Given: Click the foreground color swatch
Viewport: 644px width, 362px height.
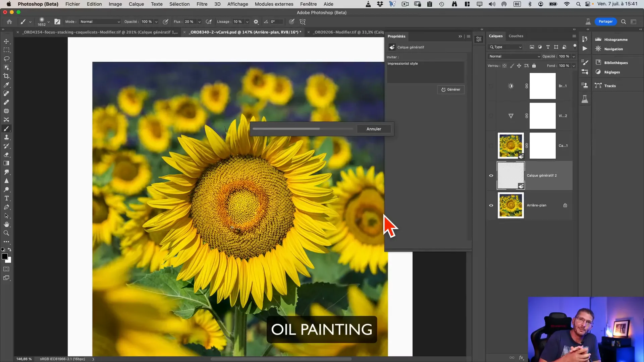Looking at the screenshot, I should click(x=4, y=256).
